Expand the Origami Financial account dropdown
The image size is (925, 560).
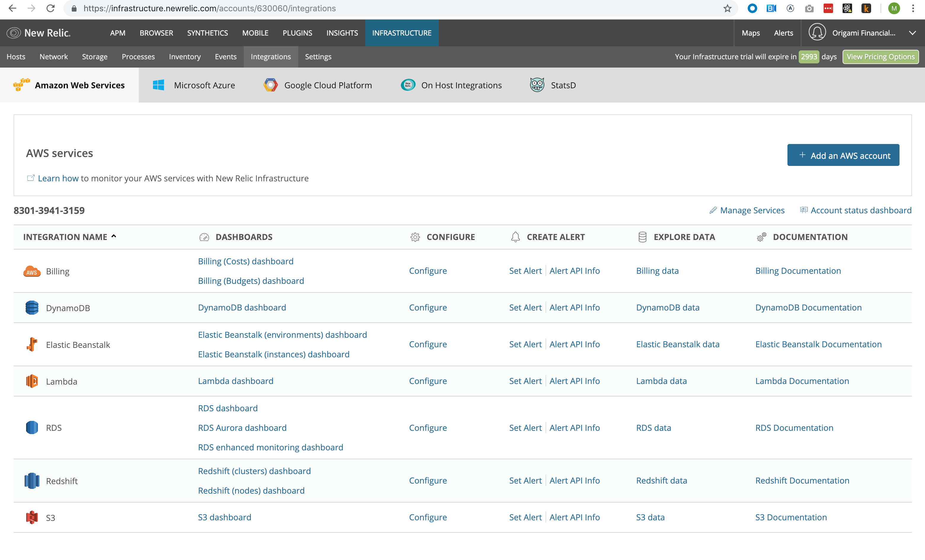click(x=912, y=33)
